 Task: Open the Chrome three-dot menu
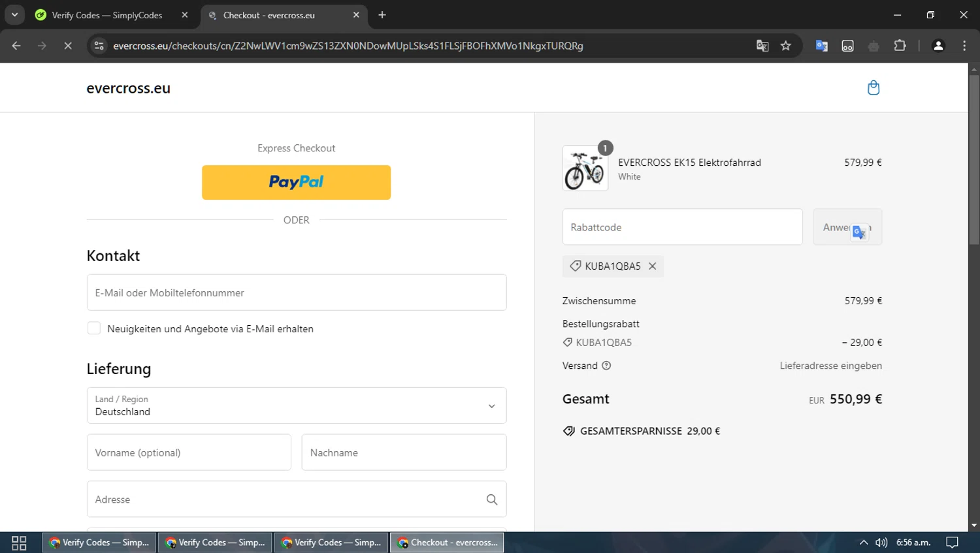(964, 46)
